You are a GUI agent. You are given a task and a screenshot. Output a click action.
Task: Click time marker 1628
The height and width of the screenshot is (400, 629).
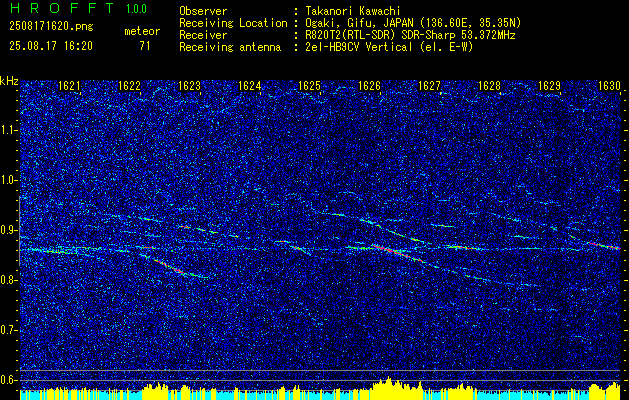tap(489, 85)
